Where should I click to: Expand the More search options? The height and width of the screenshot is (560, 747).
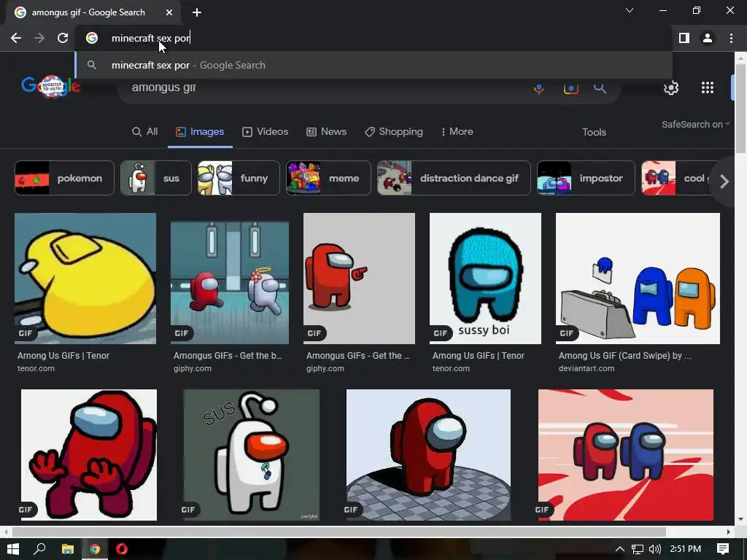tap(457, 132)
